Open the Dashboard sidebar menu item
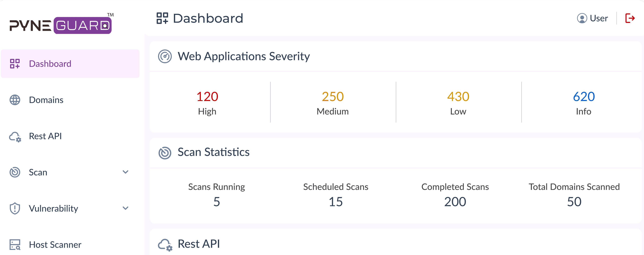The image size is (644, 255). [x=50, y=64]
